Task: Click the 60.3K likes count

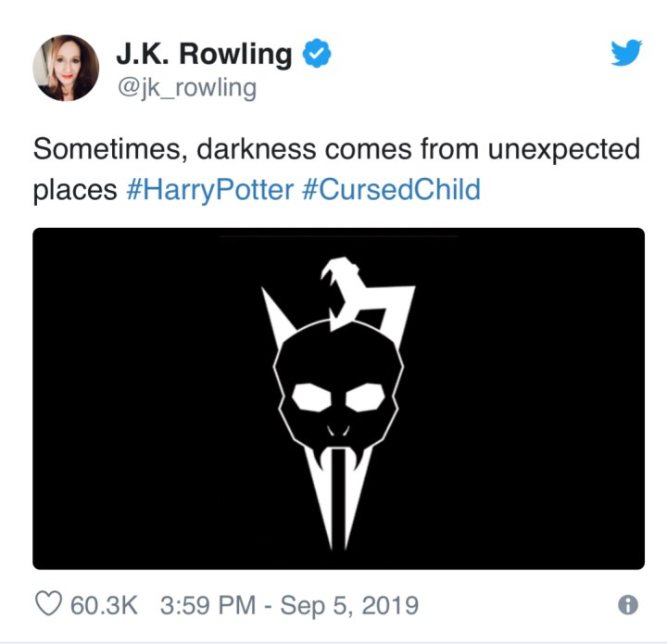Action: pos(103,606)
